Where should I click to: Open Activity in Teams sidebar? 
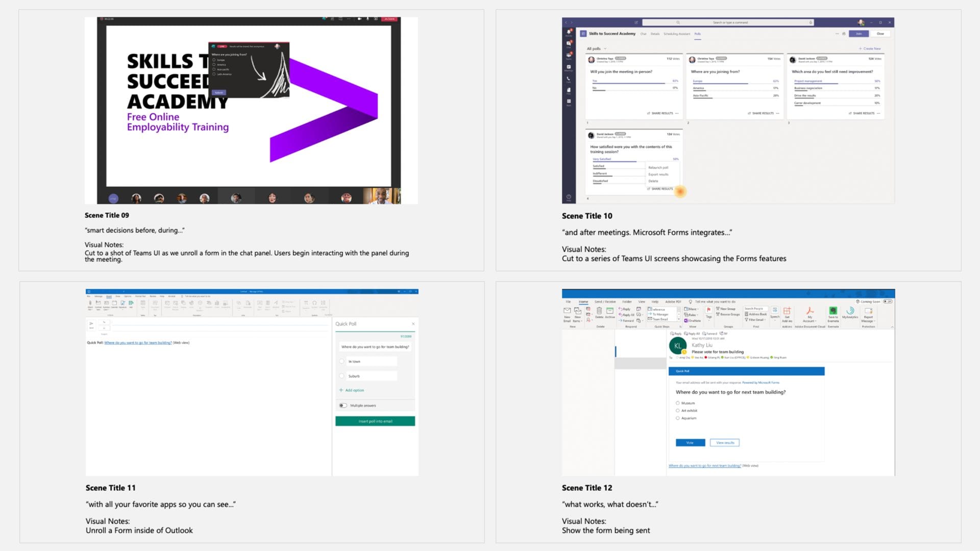point(569,33)
